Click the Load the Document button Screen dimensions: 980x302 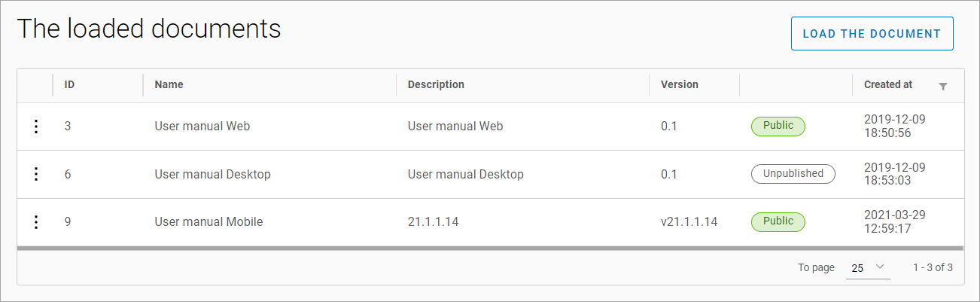click(872, 34)
